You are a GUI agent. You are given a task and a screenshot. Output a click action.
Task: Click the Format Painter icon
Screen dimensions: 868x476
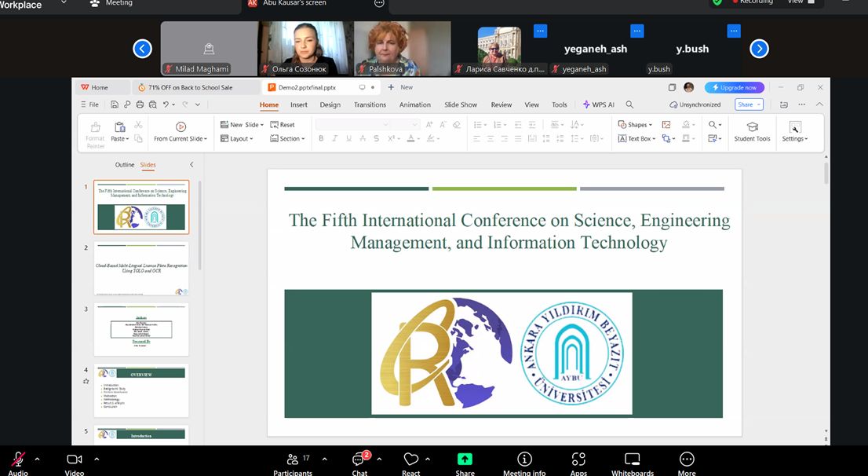[x=95, y=127]
